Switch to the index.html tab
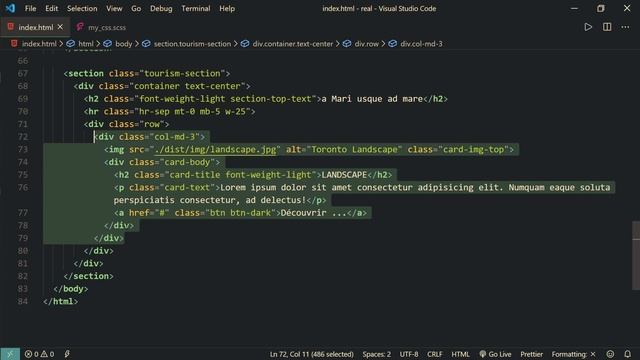Screen dimensions: 640x360 point(36,27)
